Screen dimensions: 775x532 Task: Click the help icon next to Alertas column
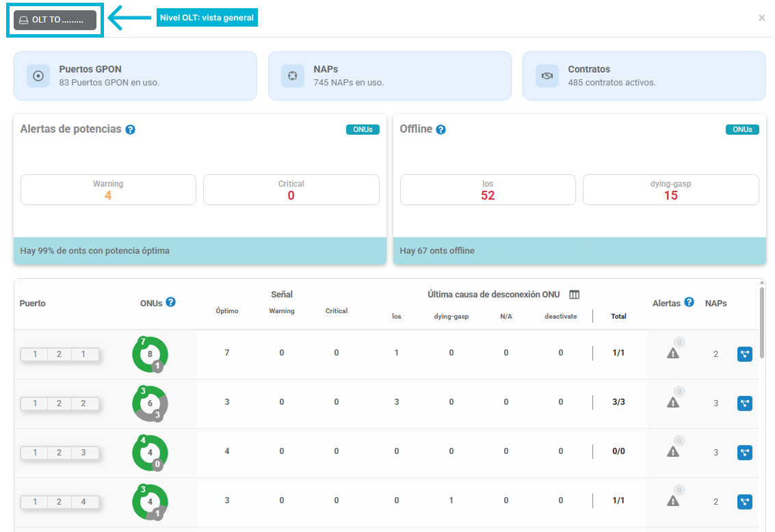[x=689, y=302]
